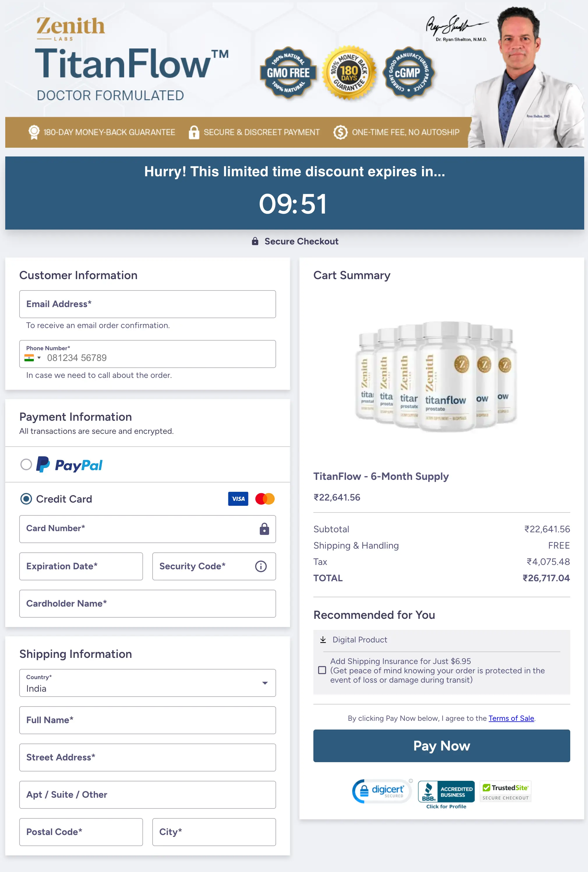This screenshot has width=588, height=872.
Task: Select PayPal as payment method
Action: [26, 465]
